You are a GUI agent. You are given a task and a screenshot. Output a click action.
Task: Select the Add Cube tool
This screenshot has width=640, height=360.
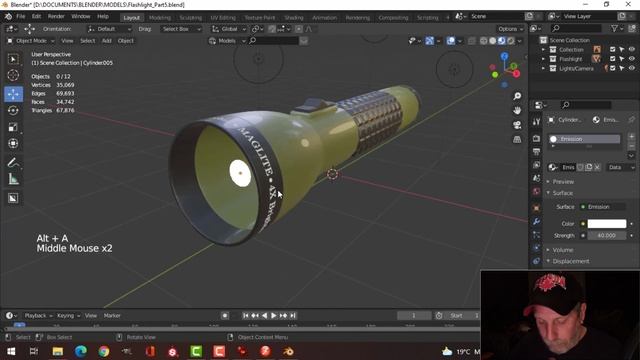click(13, 198)
